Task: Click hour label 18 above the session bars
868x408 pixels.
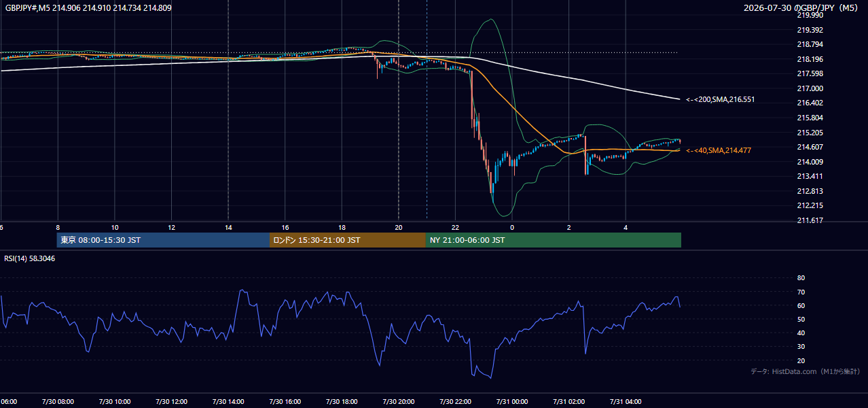Action: [342, 228]
